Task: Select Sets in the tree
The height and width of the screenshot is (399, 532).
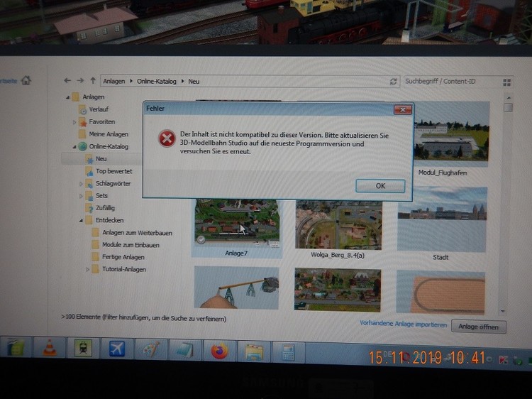Action: coord(101,195)
